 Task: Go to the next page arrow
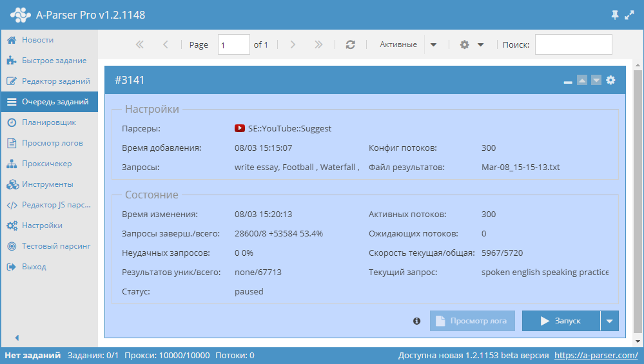tap(293, 44)
